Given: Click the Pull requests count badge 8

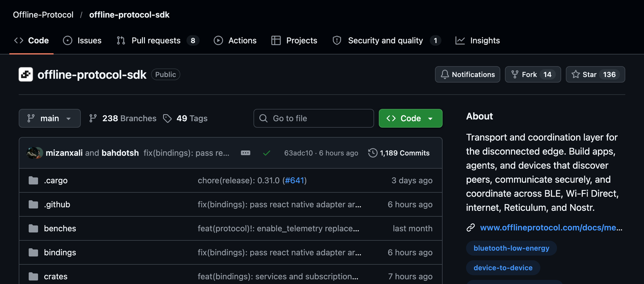Looking at the screenshot, I should click(193, 41).
